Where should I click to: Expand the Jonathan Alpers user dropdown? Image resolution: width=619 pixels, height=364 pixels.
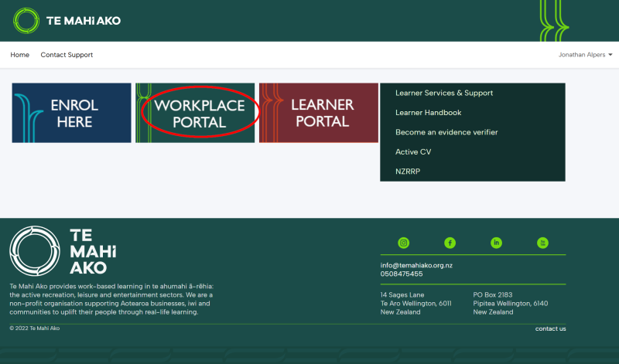point(585,55)
